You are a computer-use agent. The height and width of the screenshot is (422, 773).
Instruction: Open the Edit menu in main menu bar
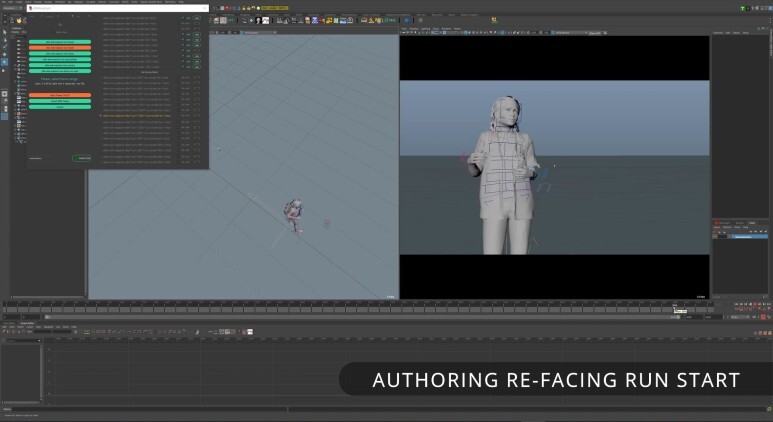pos(10,2)
